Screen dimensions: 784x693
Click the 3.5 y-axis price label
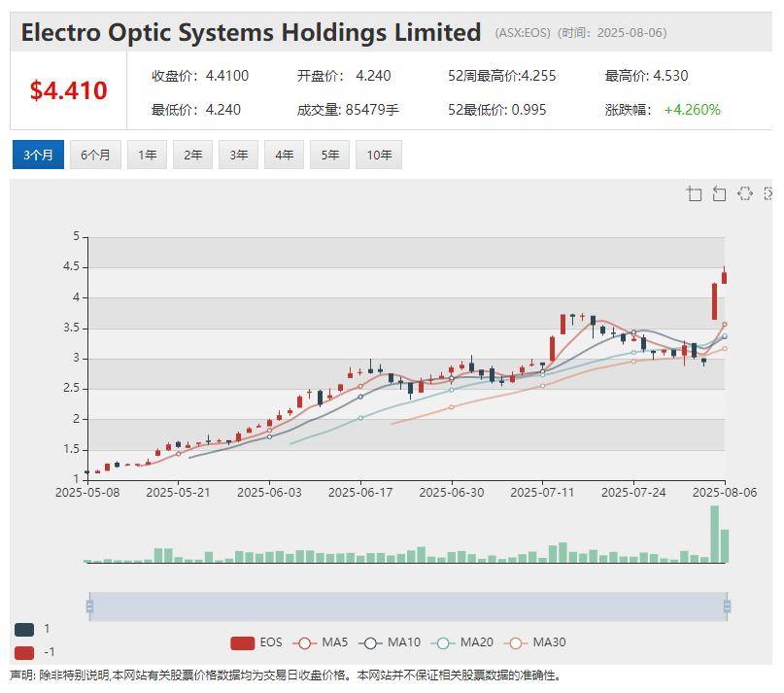[x=72, y=328]
